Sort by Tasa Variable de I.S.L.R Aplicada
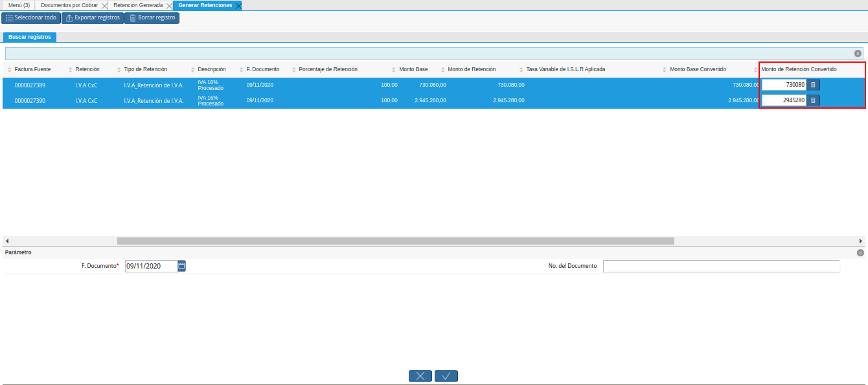 tap(565, 69)
